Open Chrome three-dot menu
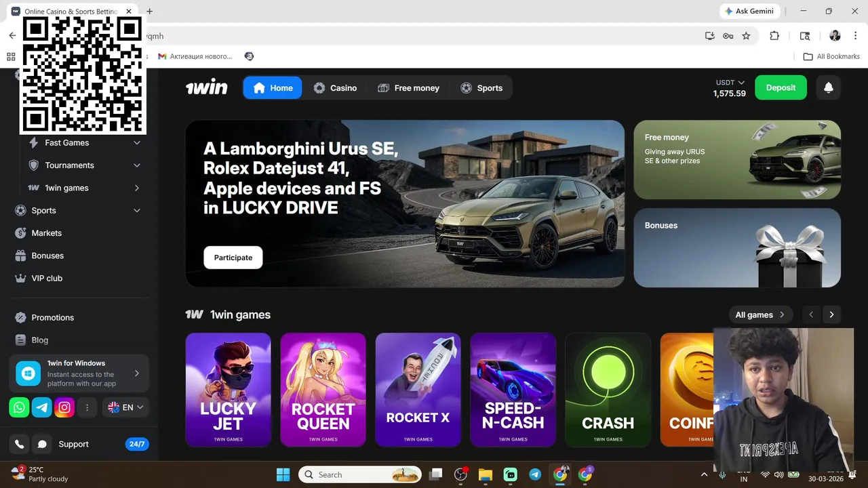The width and height of the screenshot is (868, 488). point(855,36)
